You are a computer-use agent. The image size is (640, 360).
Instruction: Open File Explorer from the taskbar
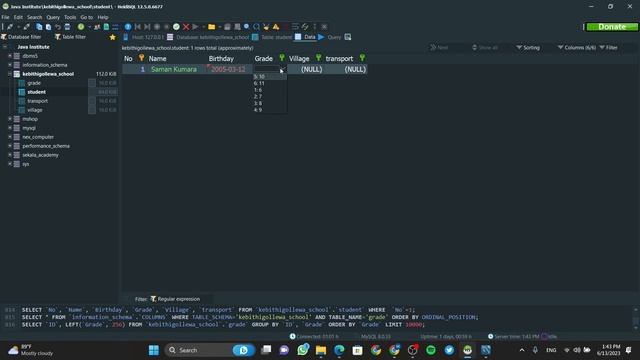point(321,350)
